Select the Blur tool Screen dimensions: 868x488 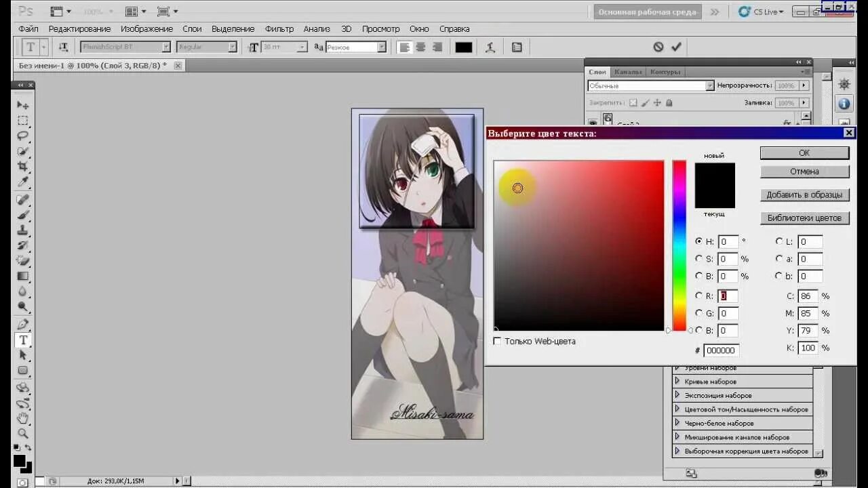23,291
